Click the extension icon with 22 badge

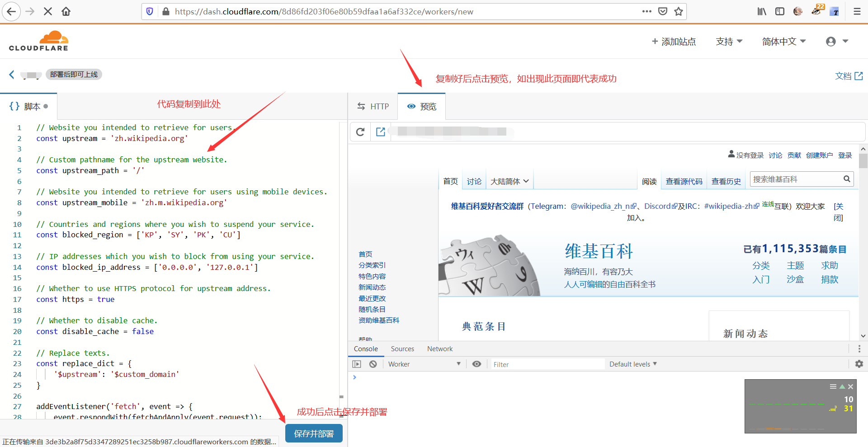[x=817, y=10]
